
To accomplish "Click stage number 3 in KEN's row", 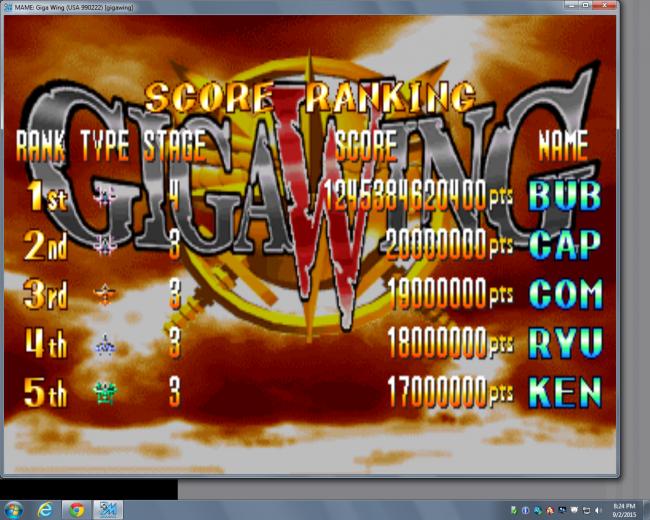I will pos(175,392).
